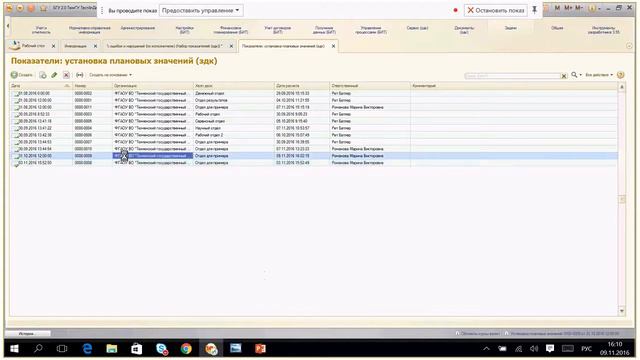Click the green pencil edit icon
This screenshot has width=640, height=360.
coord(54,75)
